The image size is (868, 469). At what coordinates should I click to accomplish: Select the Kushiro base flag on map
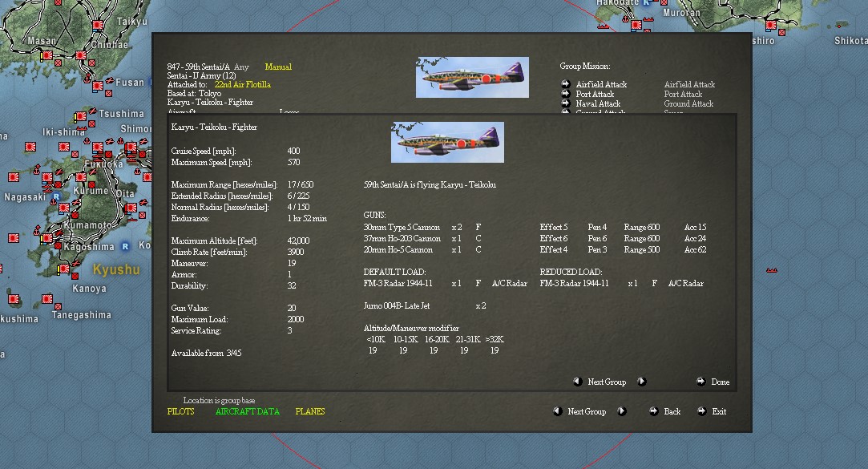coord(771,25)
